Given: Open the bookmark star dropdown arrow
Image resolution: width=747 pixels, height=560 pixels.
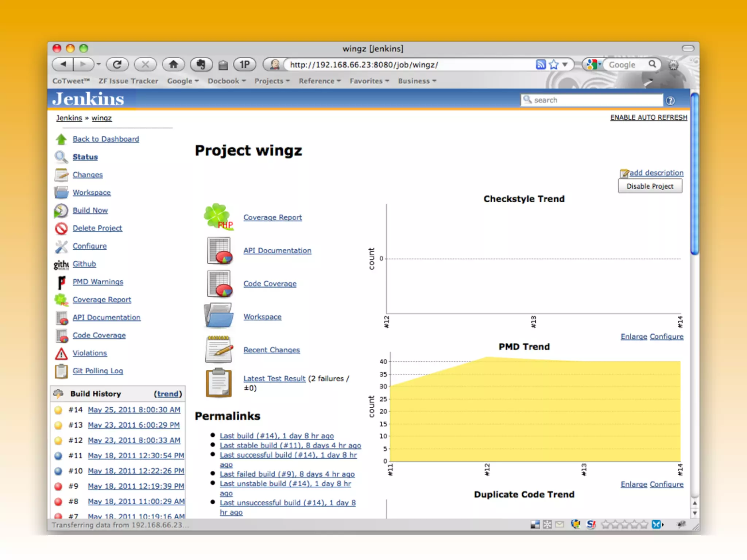Looking at the screenshot, I should tap(565, 65).
